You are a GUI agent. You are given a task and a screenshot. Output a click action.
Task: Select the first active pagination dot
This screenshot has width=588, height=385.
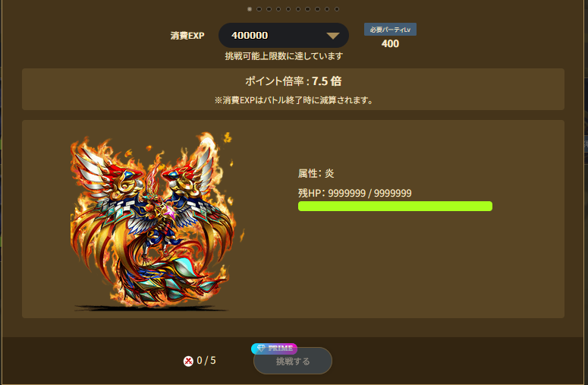[x=250, y=9]
